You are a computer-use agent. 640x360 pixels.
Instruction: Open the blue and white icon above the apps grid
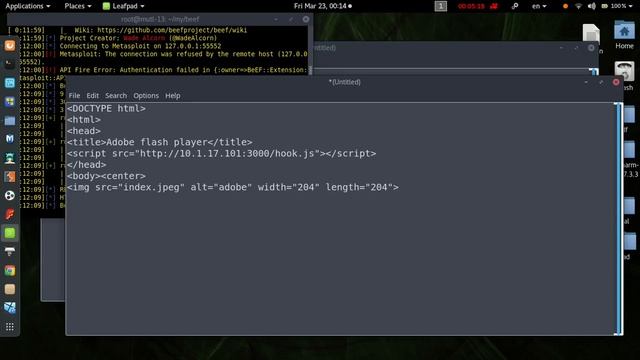point(10,308)
